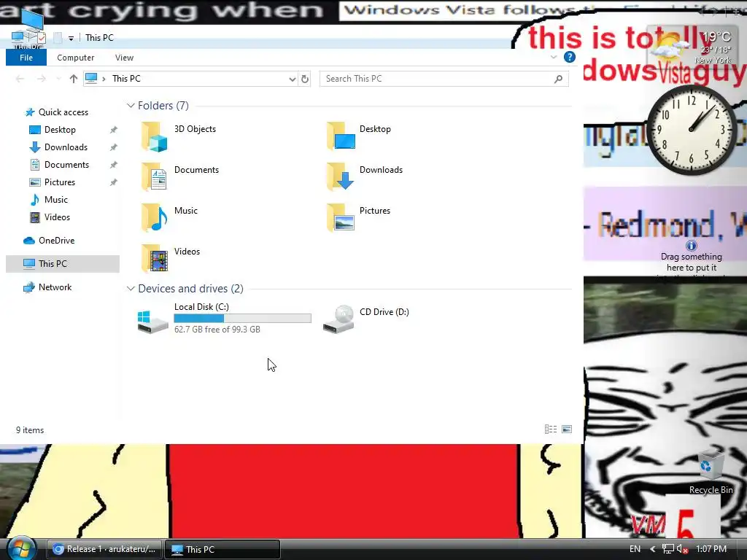Open the recent locations dropdown arrow
Screen dimensions: 747x560
pyautogui.click(x=58, y=79)
